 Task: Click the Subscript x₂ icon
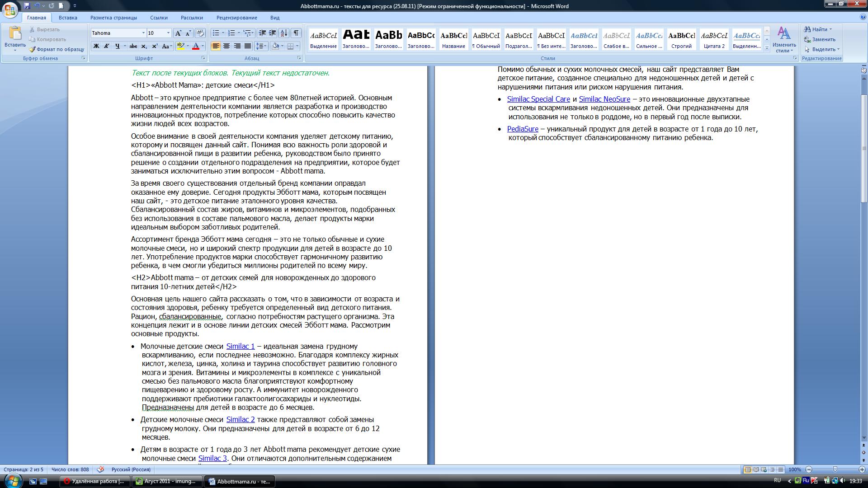point(144,46)
